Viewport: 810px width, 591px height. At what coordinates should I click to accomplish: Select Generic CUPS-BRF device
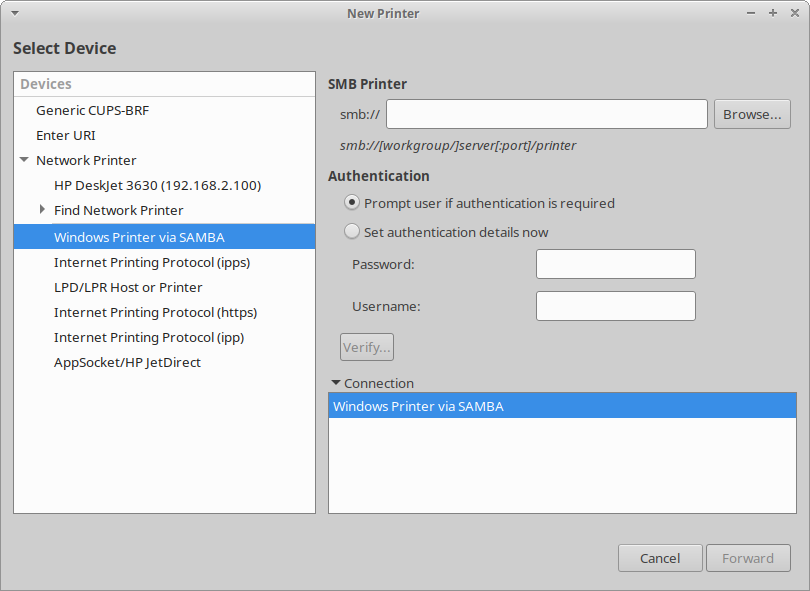point(92,110)
